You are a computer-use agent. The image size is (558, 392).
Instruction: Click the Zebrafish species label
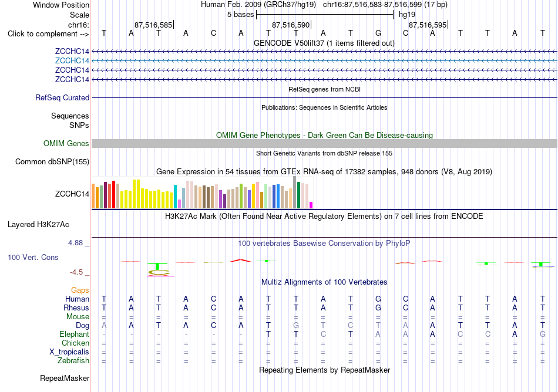click(73, 361)
